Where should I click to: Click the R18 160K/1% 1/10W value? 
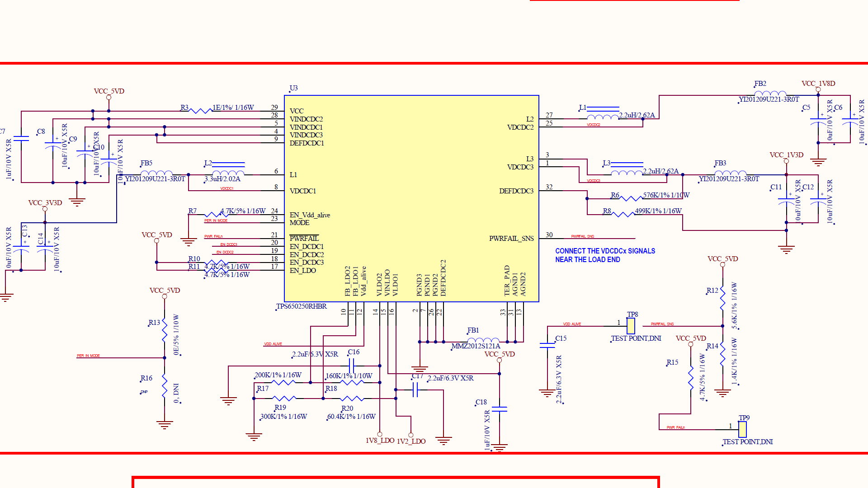[349, 376]
